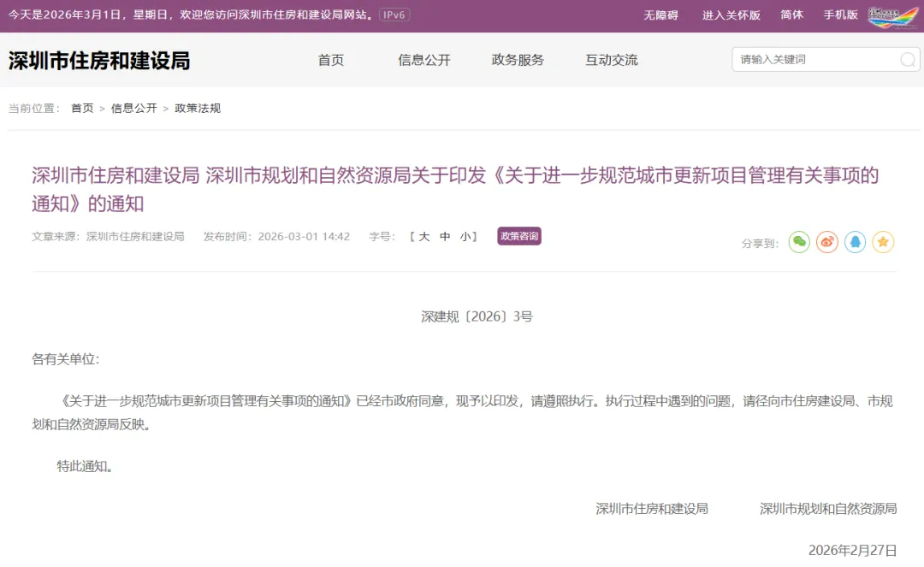Click date 2026年2月27日
This screenshot has width=924, height=567.
(x=853, y=551)
